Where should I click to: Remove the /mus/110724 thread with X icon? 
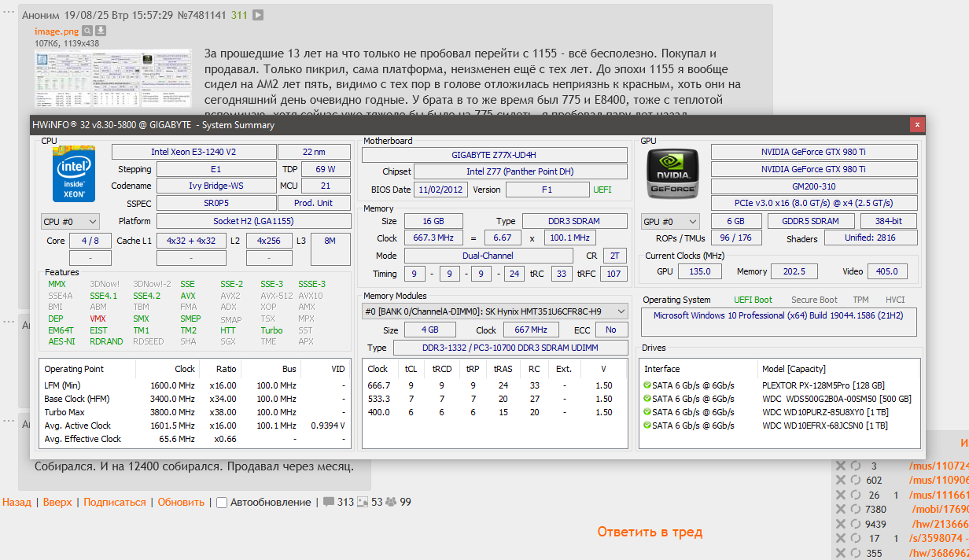pos(840,466)
